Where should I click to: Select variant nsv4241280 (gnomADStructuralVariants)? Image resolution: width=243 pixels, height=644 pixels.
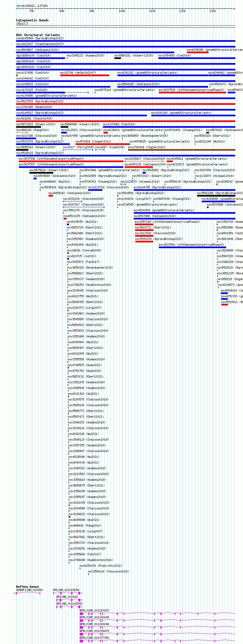click(x=181, y=113)
